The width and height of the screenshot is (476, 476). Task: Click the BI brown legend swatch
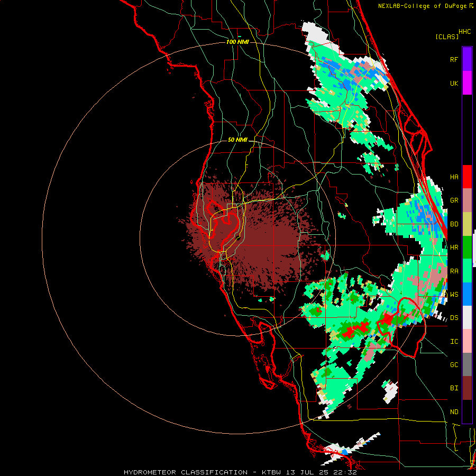(x=467, y=388)
